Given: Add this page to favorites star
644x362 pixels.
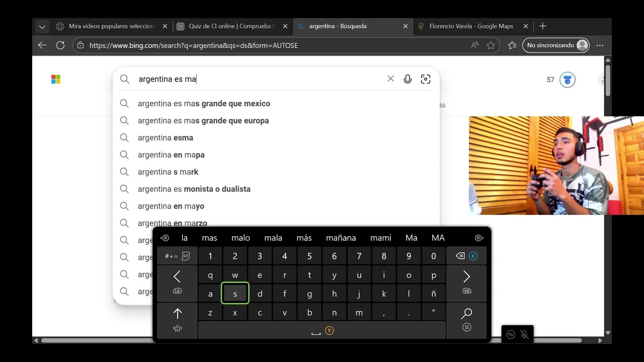Looking at the screenshot, I should coord(491,45).
